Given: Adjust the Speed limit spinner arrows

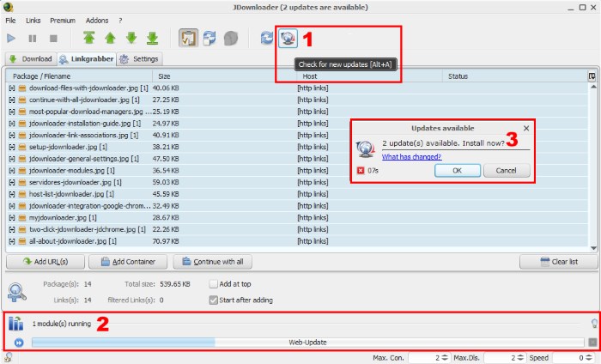Looking at the screenshot, I should click(x=589, y=357).
